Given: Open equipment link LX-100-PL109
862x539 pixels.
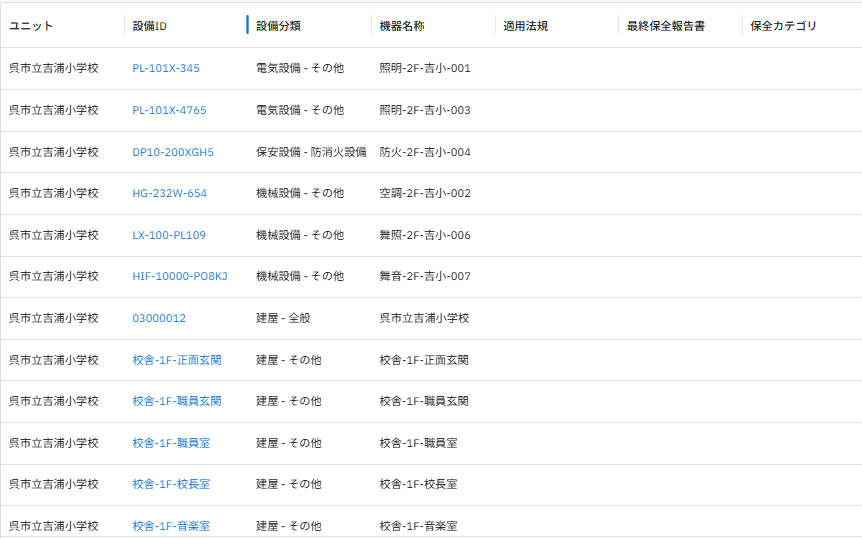Looking at the screenshot, I should (x=169, y=235).
